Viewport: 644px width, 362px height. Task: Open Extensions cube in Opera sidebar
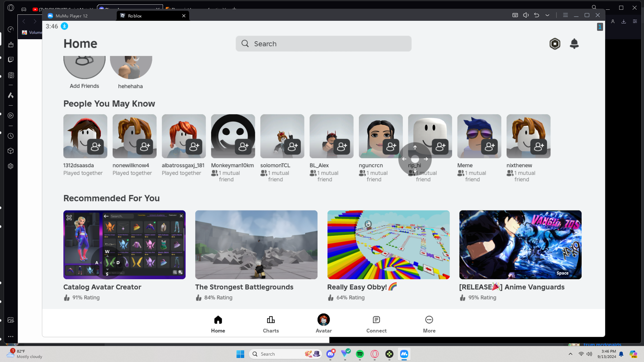[11, 151]
